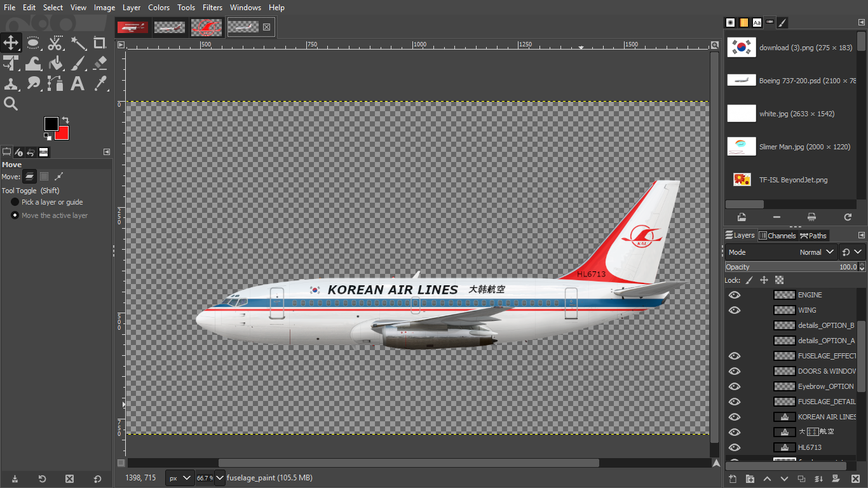Switch to the Channels tab
This screenshot has width=868, height=488.
click(777, 236)
